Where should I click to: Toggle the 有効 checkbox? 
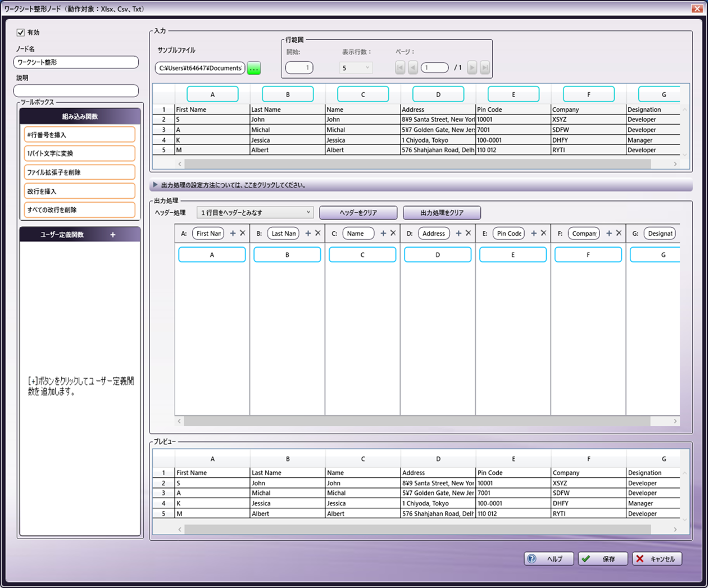click(21, 33)
